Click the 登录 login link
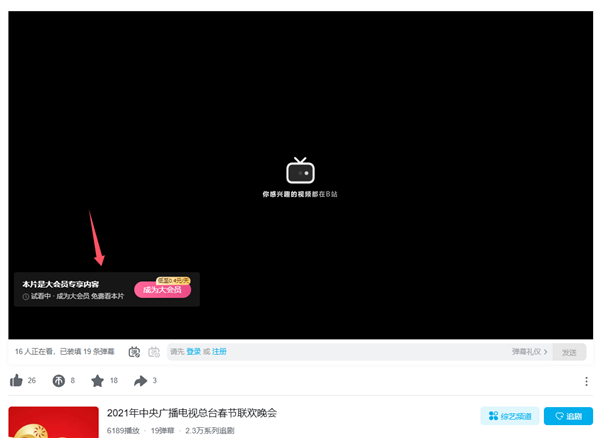 pos(194,352)
